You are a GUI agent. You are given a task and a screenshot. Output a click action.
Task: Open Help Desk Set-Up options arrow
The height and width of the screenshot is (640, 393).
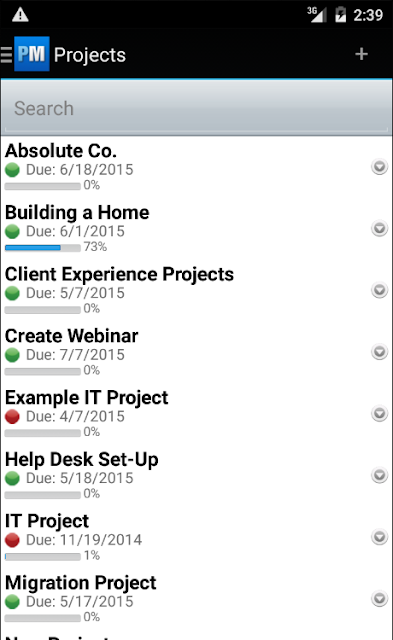380,475
